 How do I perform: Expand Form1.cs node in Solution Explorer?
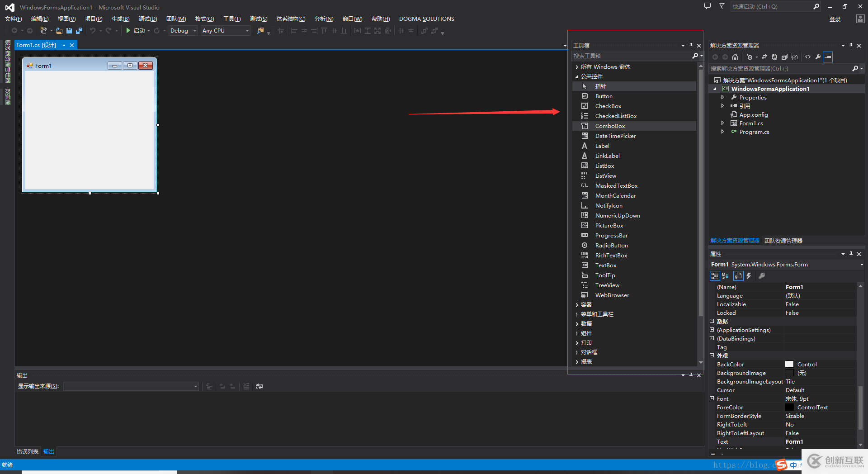[722, 123]
